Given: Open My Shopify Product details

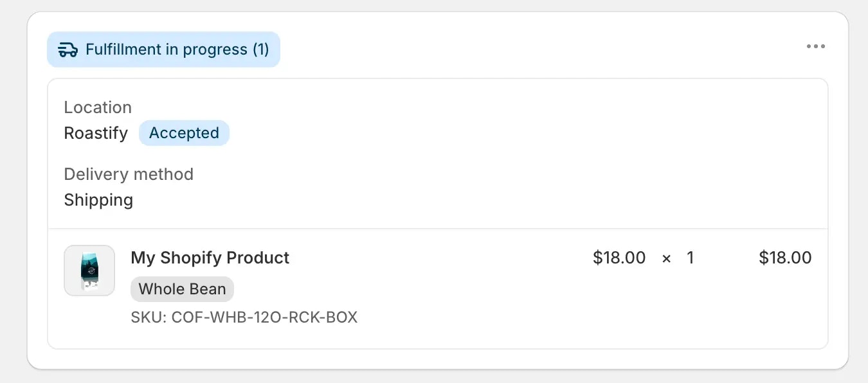Looking at the screenshot, I should tap(210, 258).
